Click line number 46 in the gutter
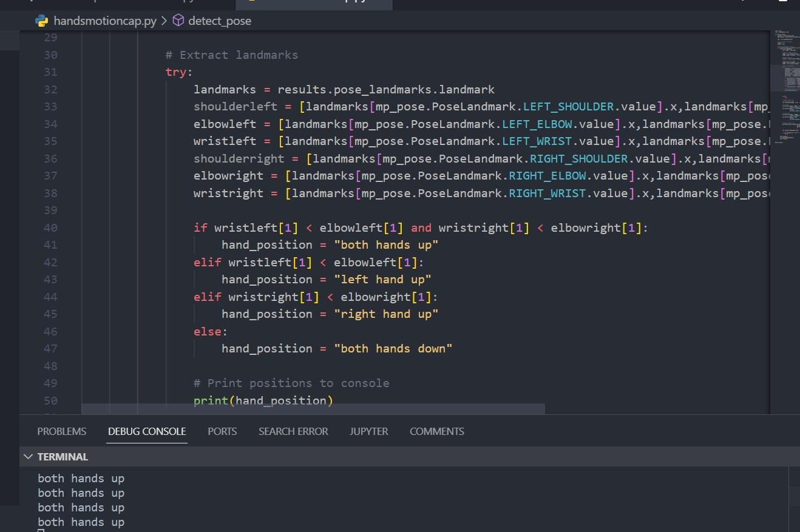 tap(50, 332)
